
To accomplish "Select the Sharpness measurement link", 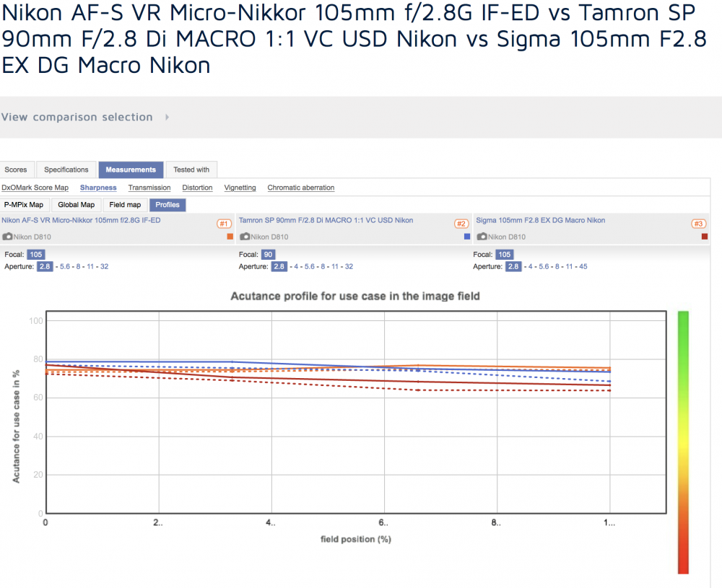I will (x=98, y=188).
